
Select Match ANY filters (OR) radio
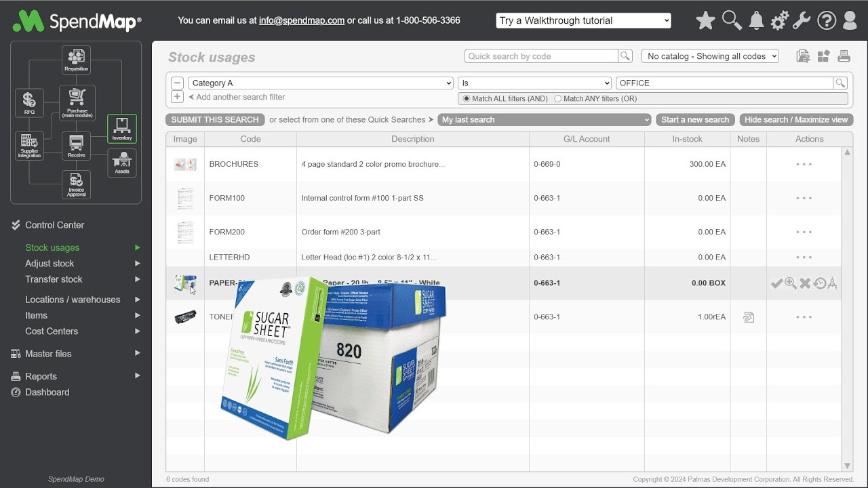(x=557, y=98)
